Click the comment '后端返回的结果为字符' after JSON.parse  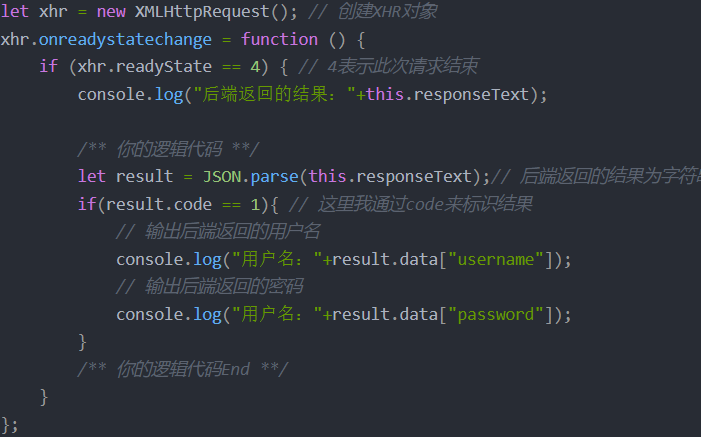point(610,177)
